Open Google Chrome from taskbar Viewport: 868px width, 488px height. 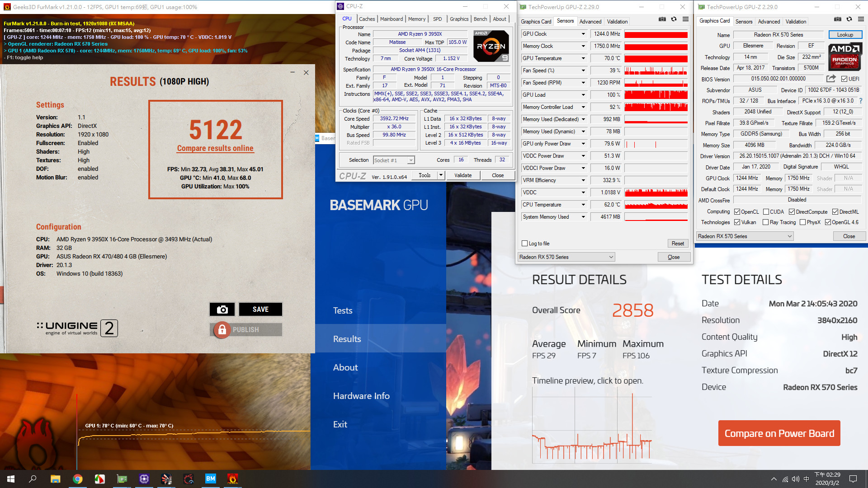(77, 479)
